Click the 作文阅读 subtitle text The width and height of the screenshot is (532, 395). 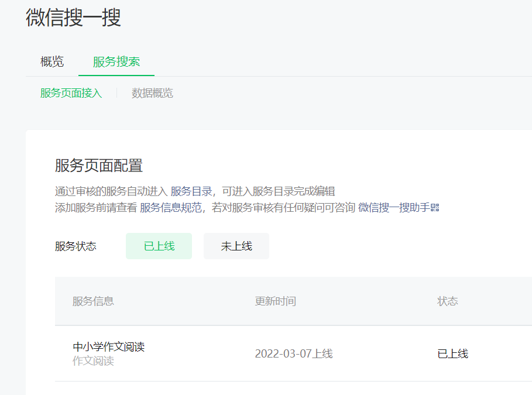pos(93,360)
